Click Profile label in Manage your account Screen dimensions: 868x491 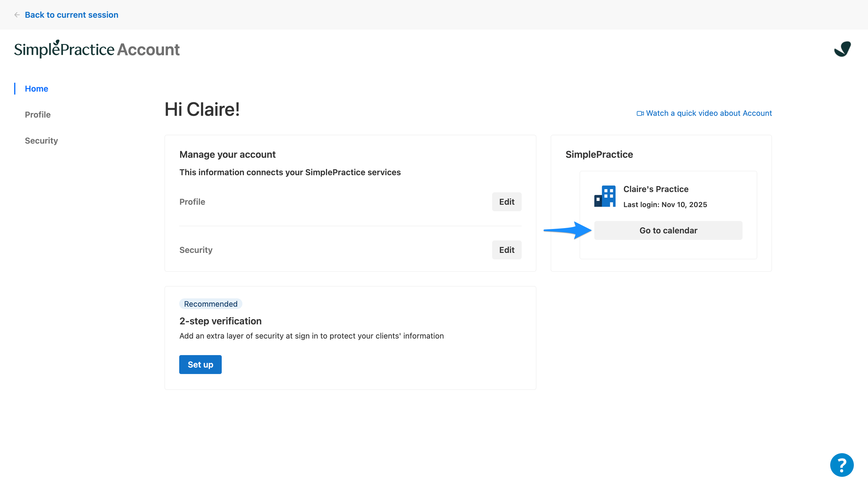pos(192,202)
